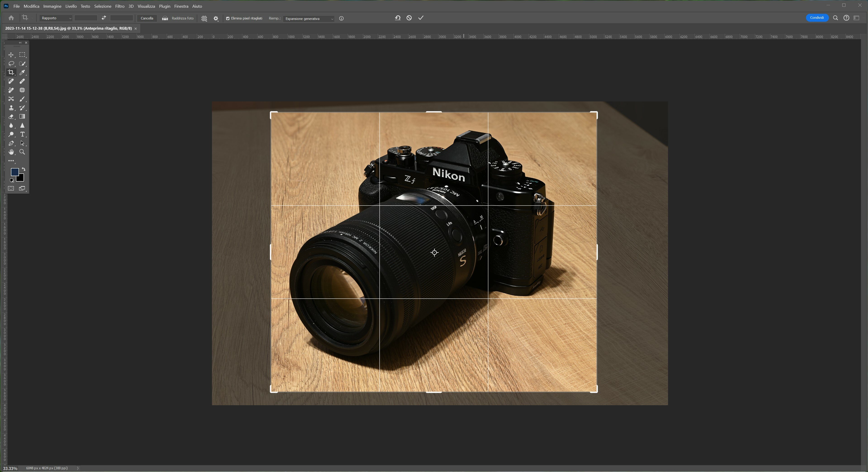Select the Remove tool with sparkles

[11, 90]
